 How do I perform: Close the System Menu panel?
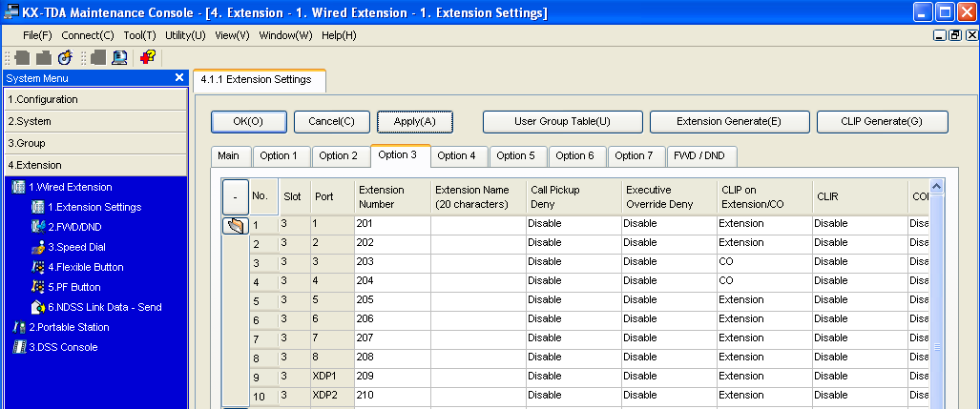(179, 77)
